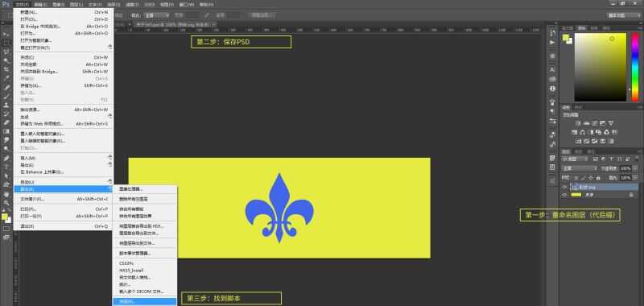This screenshot has height=306, width=644.
Task: Select the Zoom tool near the toolbox bottom
Action: [6, 202]
